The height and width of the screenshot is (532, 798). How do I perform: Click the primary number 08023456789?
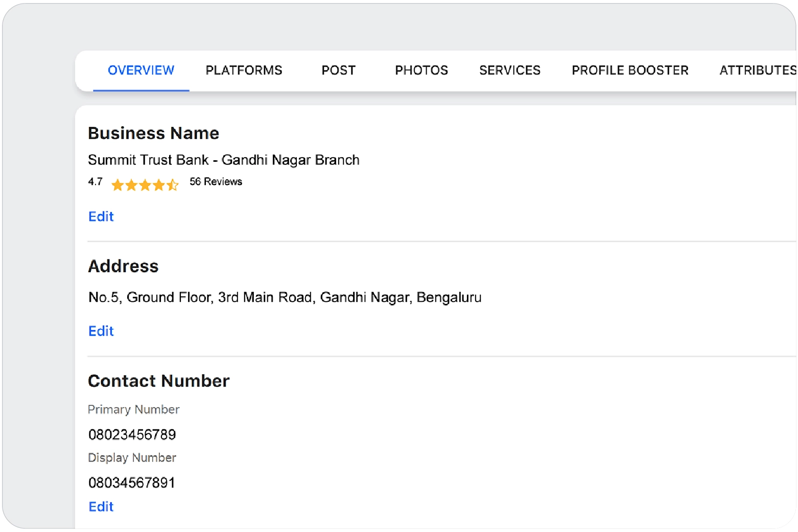point(132,434)
